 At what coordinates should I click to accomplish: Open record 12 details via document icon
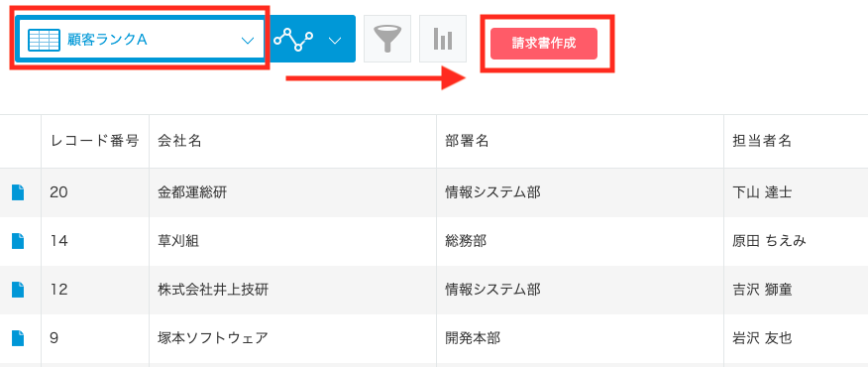point(18,290)
